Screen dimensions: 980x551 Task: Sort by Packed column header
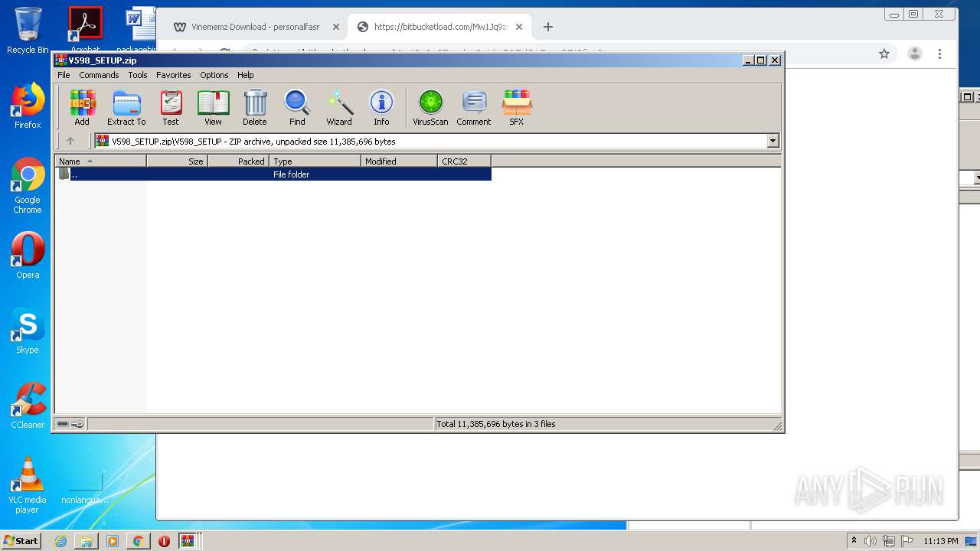pyautogui.click(x=238, y=161)
